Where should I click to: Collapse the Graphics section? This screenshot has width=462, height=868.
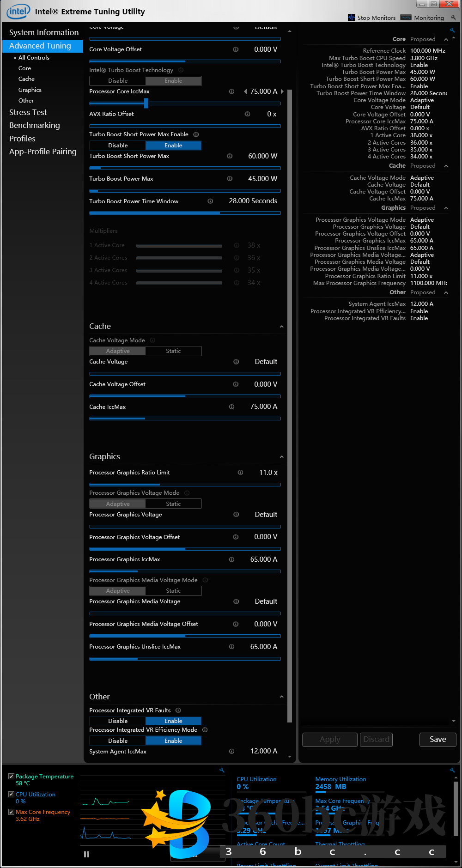pos(281,457)
